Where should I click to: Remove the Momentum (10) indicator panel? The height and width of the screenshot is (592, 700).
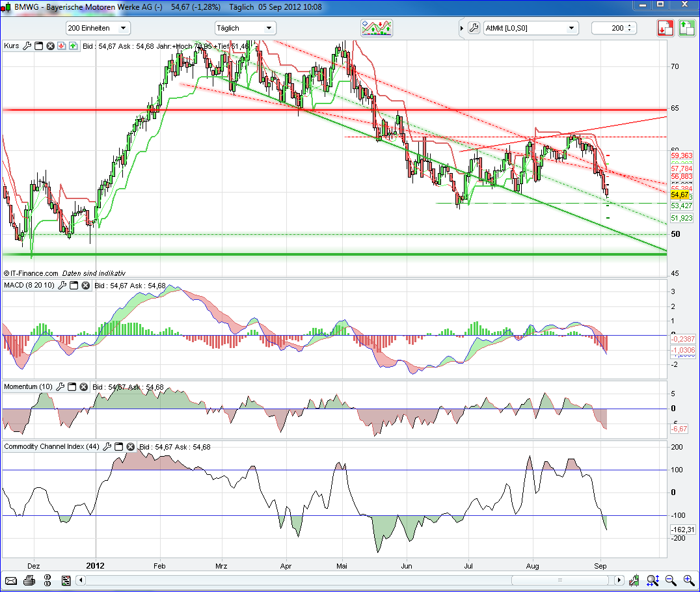point(83,387)
